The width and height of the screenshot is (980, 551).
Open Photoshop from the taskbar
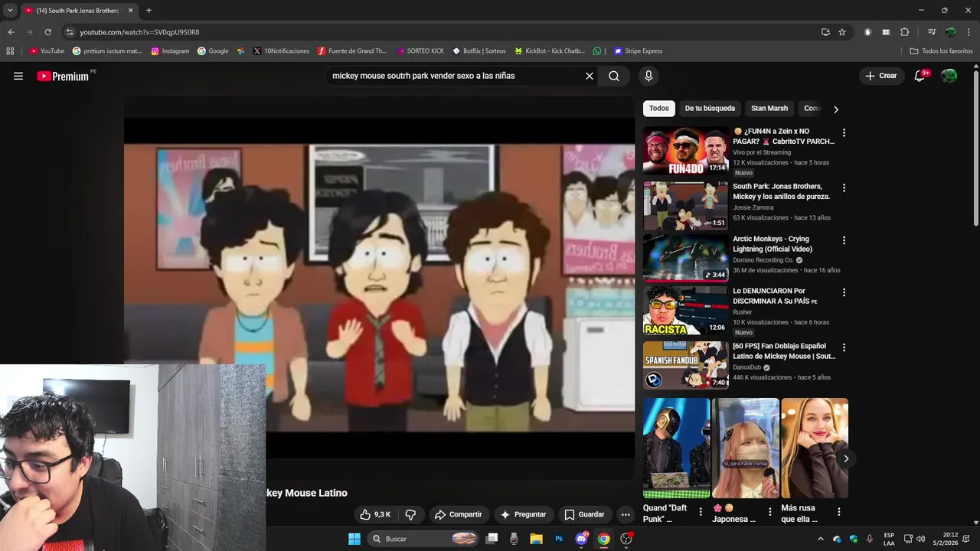[559, 539]
